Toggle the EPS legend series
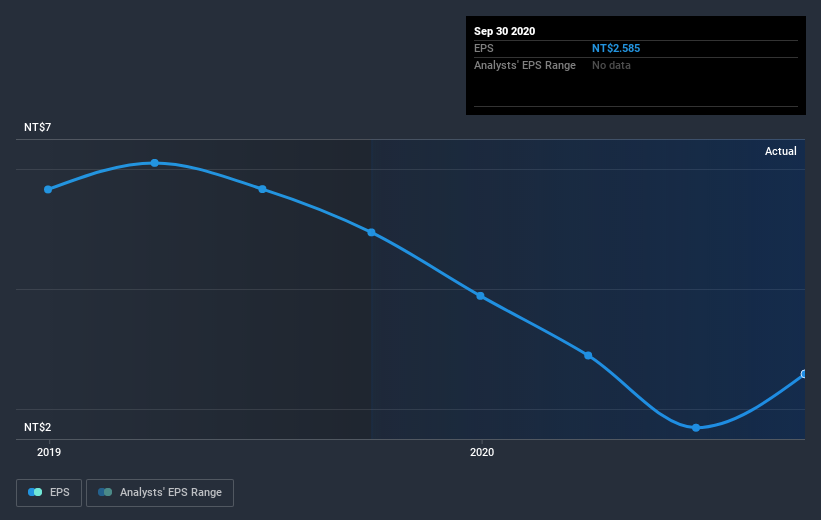Image resolution: width=821 pixels, height=520 pixels. click(49, 492)
